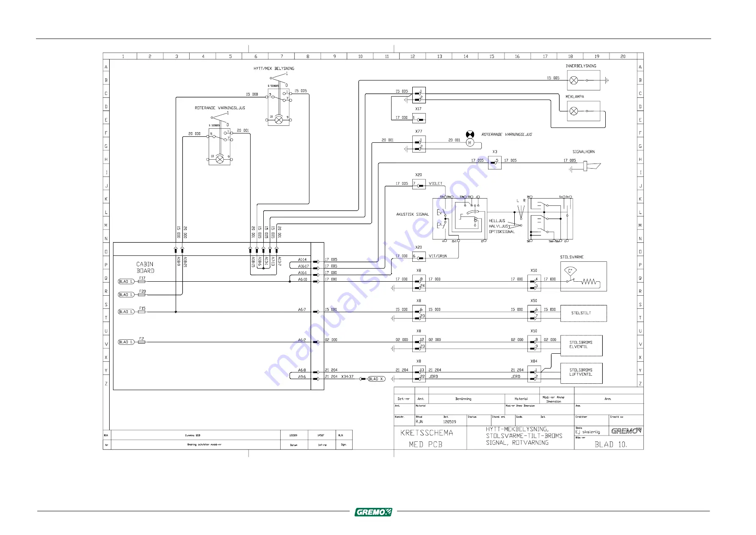This screenshot has height=535, width=756.
Task: Select the STOLSBROMS ELVENTIL component box
Action: pyautogui.click(x=581, y=346)
